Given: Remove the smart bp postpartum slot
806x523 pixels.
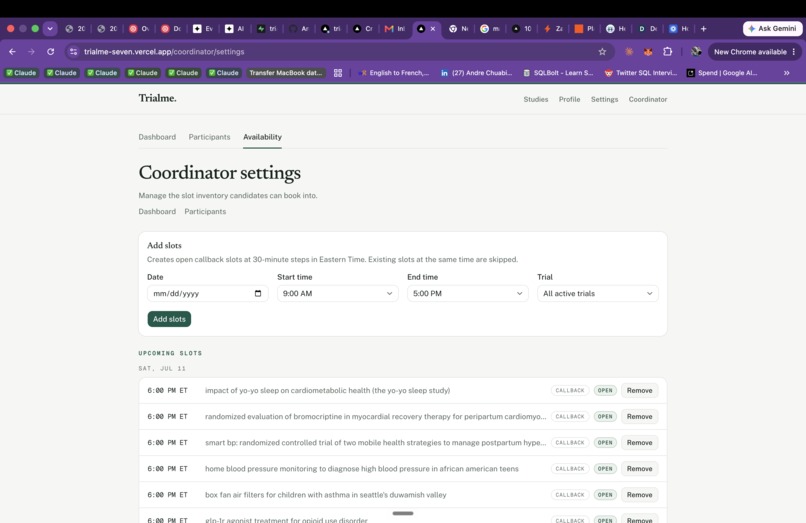Looking at the screenshot, I should tap(639, 442).
